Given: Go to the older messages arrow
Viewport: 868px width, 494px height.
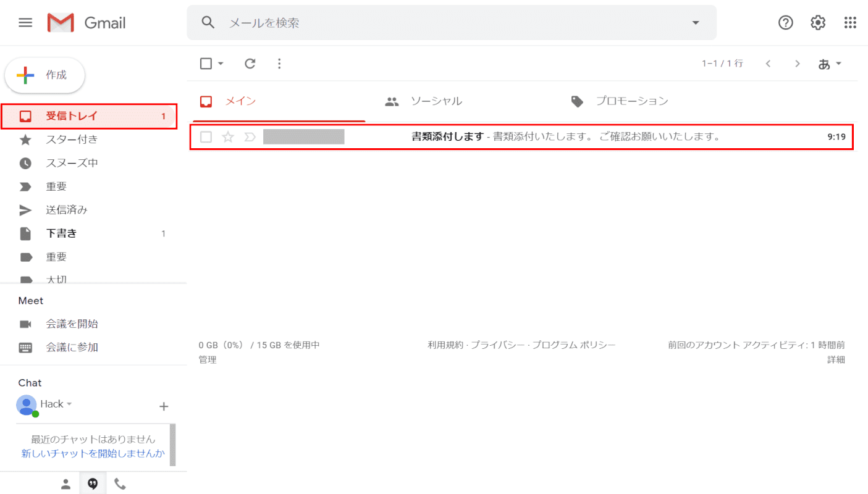Looking at the screenshot, I should coord(798,63).
